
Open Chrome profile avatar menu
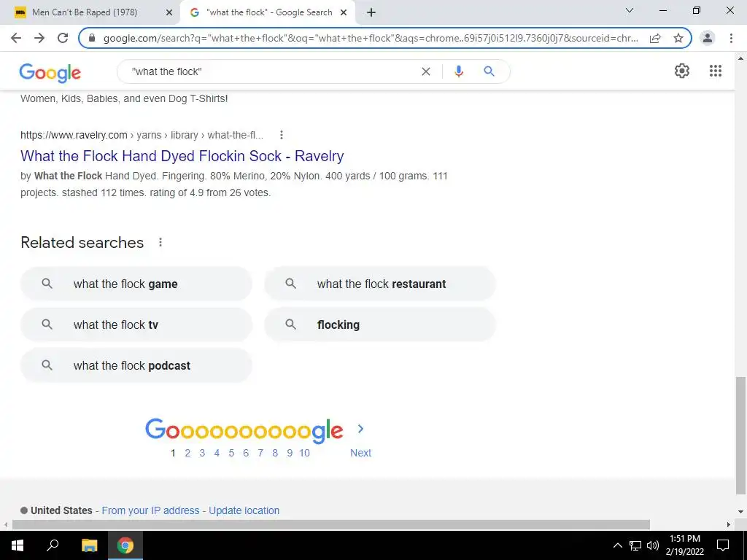tap(708, 38)
